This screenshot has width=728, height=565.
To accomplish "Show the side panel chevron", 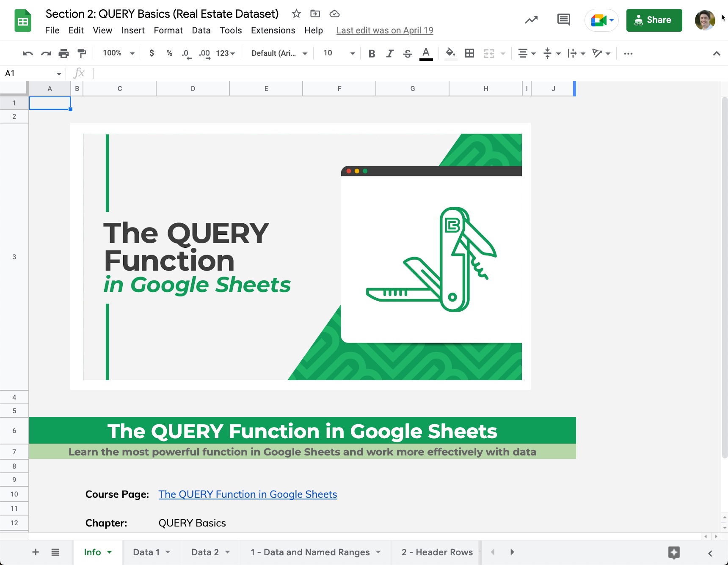I will click(x=710, y=553).
